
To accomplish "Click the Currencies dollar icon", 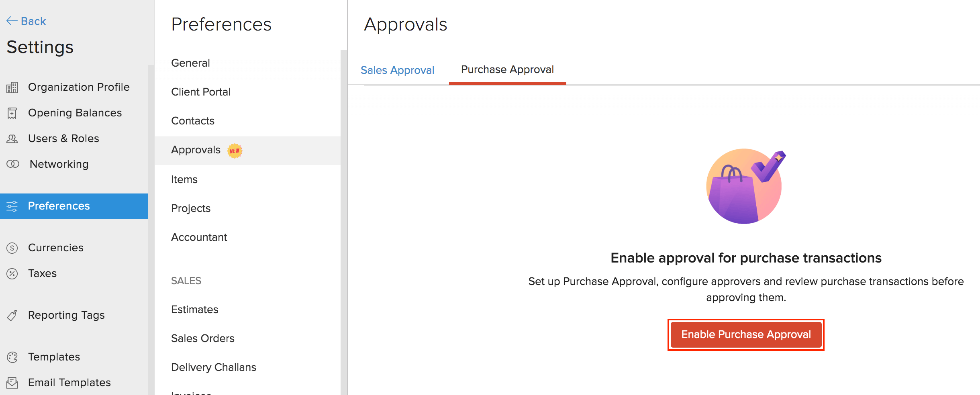I will click(12, 248).
